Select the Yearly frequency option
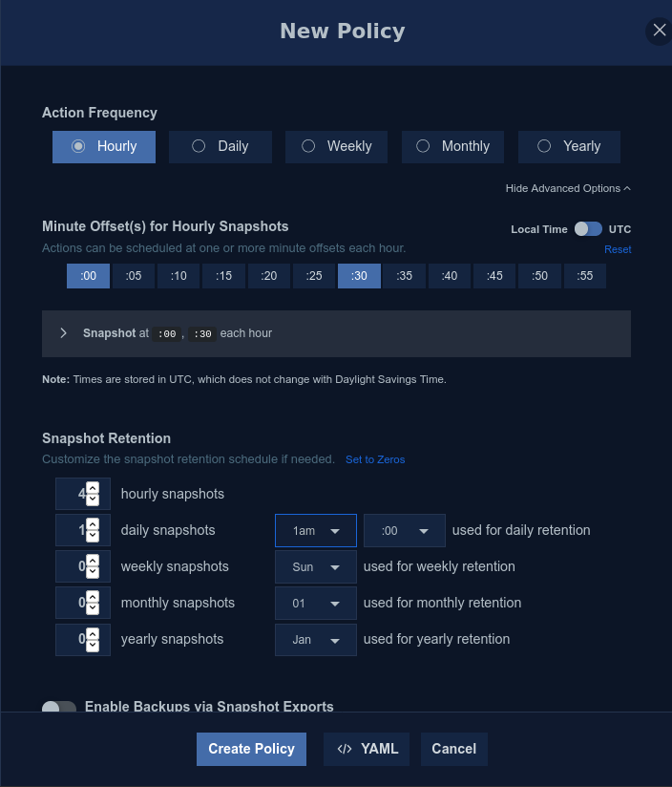This screenshot has width=672, height=787. point(569,146)
